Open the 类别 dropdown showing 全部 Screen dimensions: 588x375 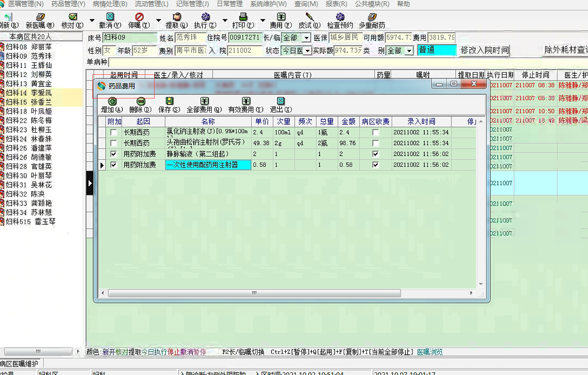[409, 51]
